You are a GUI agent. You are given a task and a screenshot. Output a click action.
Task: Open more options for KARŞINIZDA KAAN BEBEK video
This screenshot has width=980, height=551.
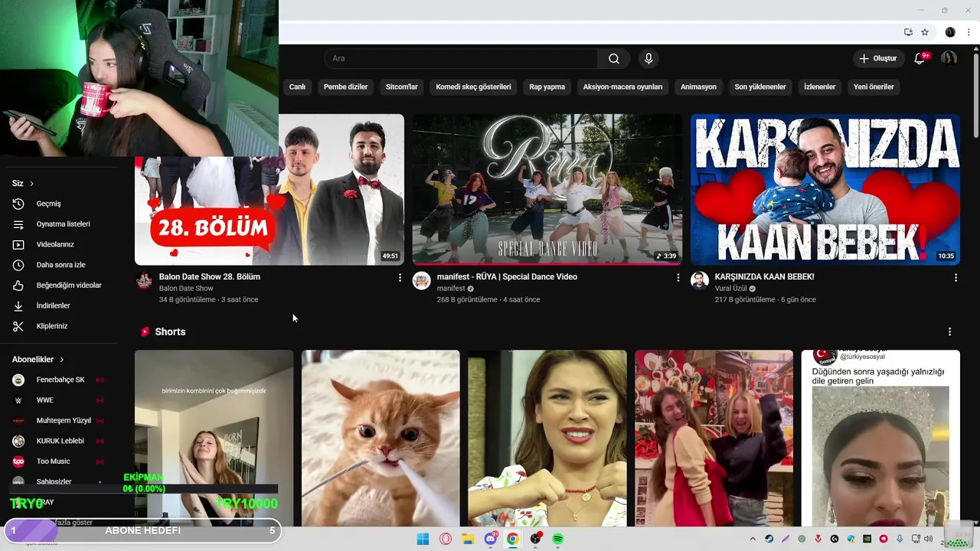[955, 278]
